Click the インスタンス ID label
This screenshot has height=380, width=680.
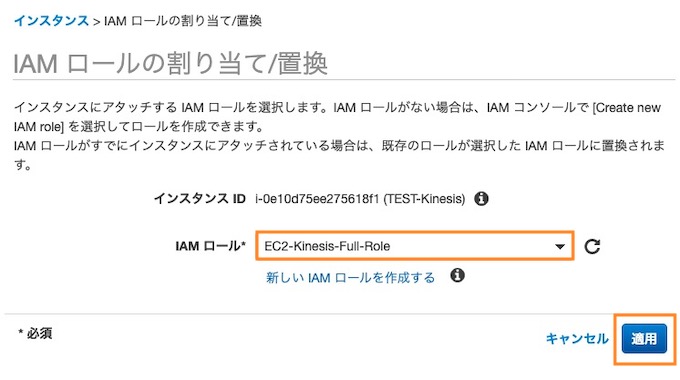[200, 199]
